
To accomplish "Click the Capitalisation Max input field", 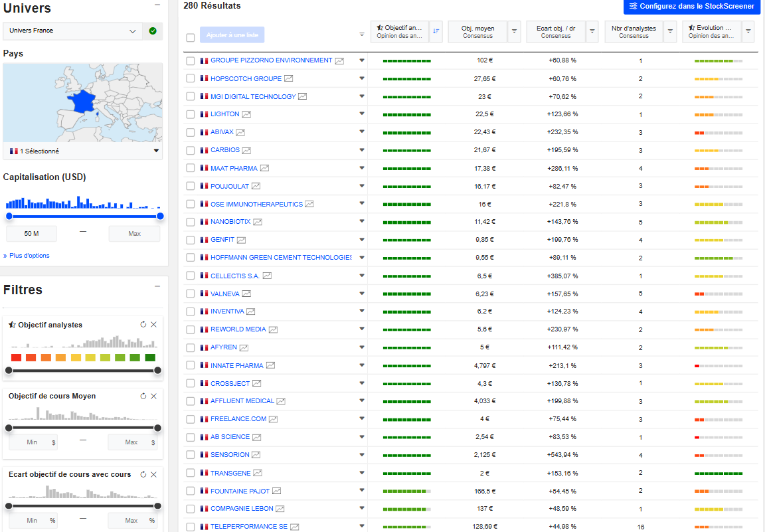I will [x=134, y=234].
